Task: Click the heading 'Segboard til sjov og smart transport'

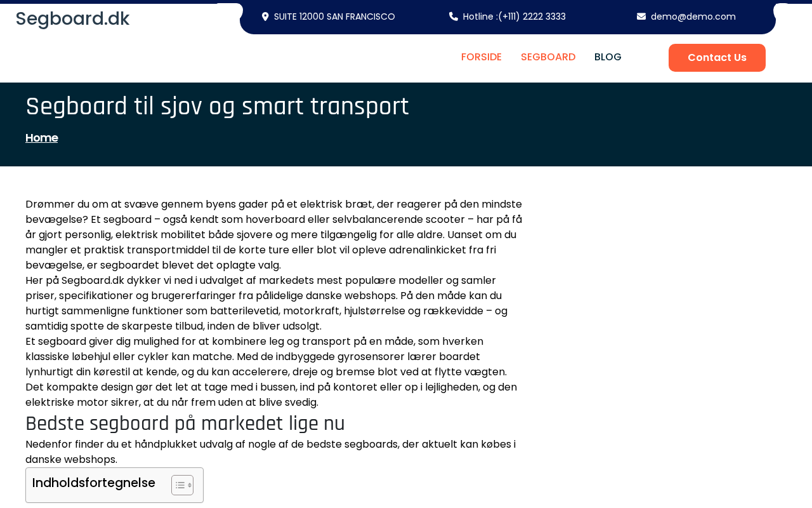Action: click(217, 106)
